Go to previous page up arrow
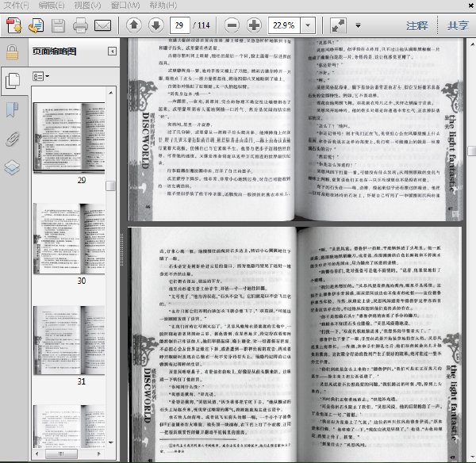The image size is (476, 463). [134, 25]
